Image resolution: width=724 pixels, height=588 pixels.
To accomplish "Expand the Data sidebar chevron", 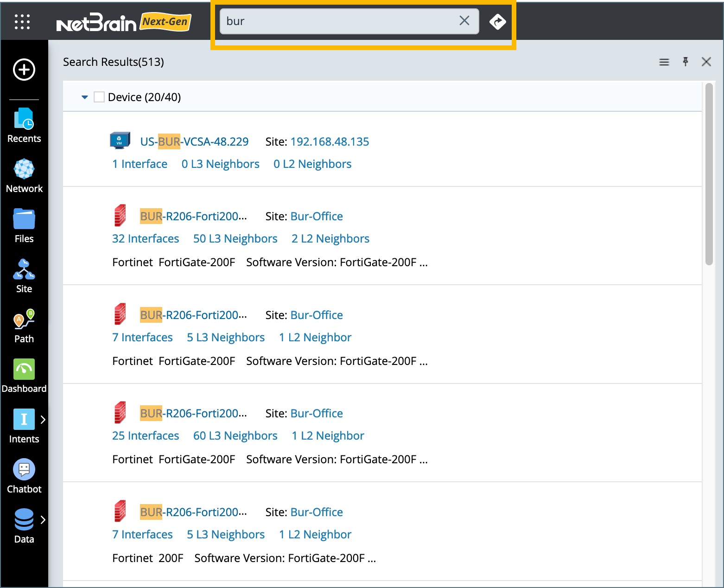I will pos(43,519).
